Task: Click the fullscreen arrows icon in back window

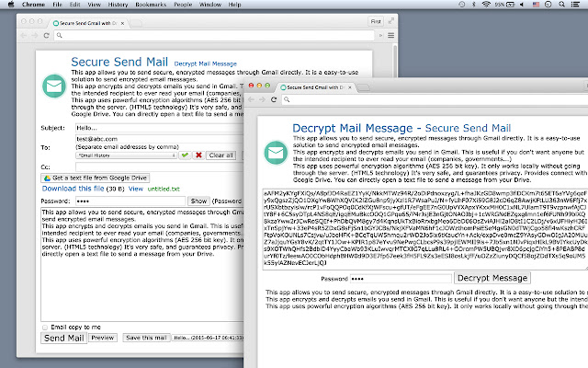Action: coord(391,21)
